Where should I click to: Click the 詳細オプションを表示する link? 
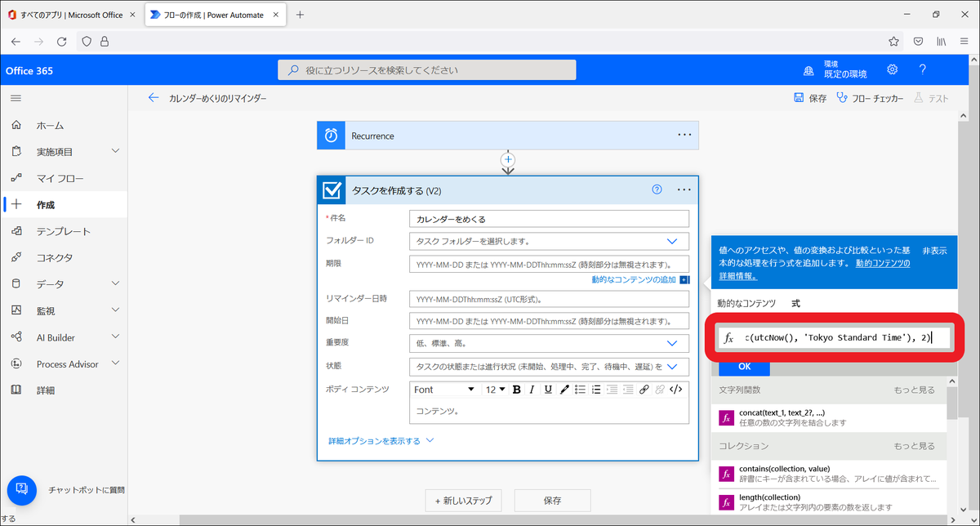click(375, 438)
